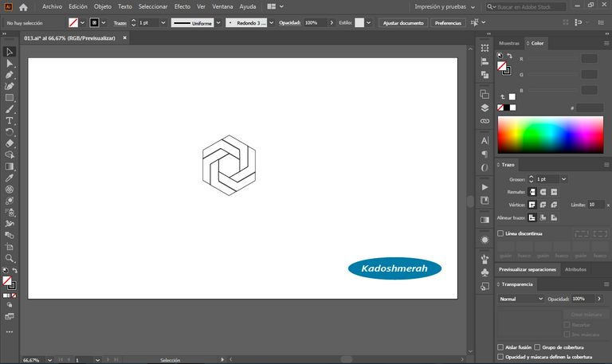Open the Efecto menu
This screenshot has height=364, width=612.
[x=182, y=6]
